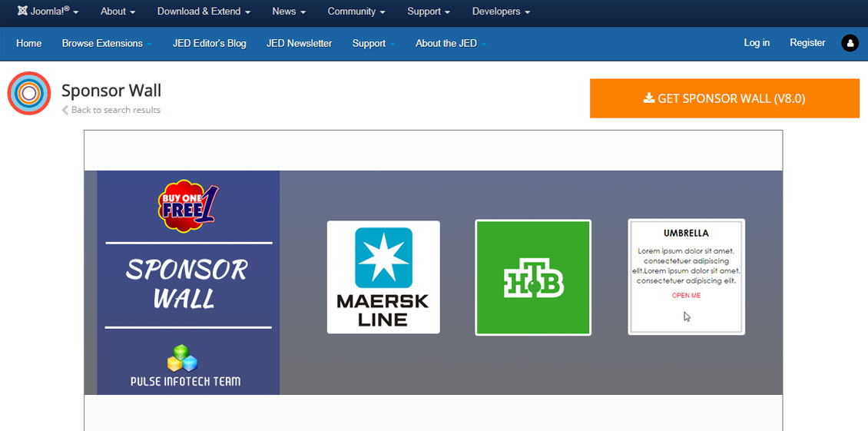Open the JED Editor's Blog
The width and height of the screenshot is (868, 431).
click(209, 43)
